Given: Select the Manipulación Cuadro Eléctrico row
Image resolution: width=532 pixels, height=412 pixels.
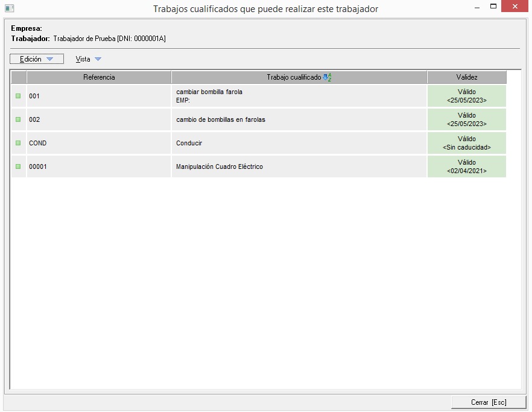Looking at the screenshot, I should (x=220, y=166).
